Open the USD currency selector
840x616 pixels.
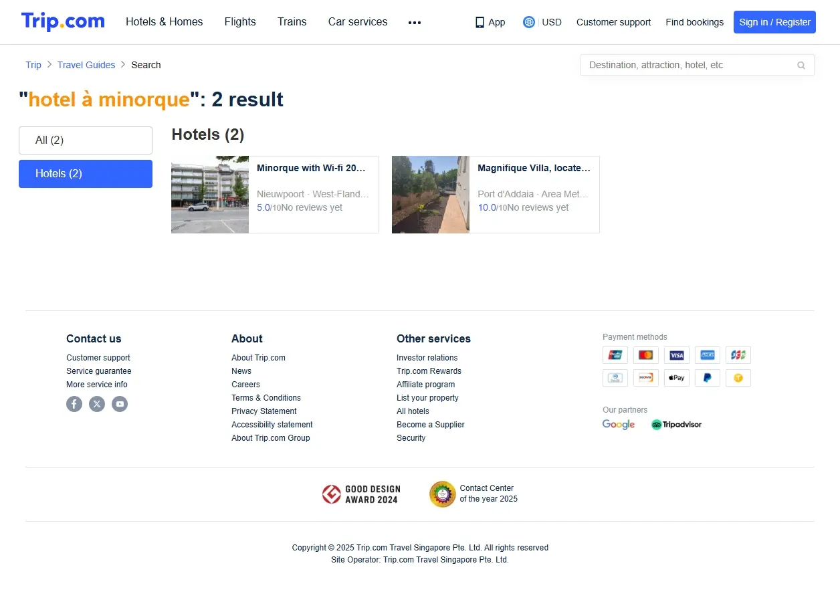coord(552,22)
